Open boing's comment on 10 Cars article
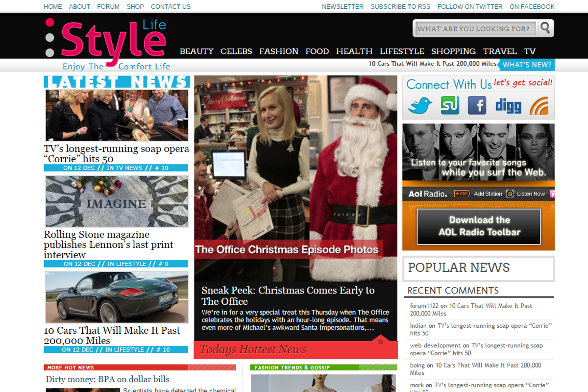Image resolution: width=588 pixels, height=392 pixels. (475, 368)
